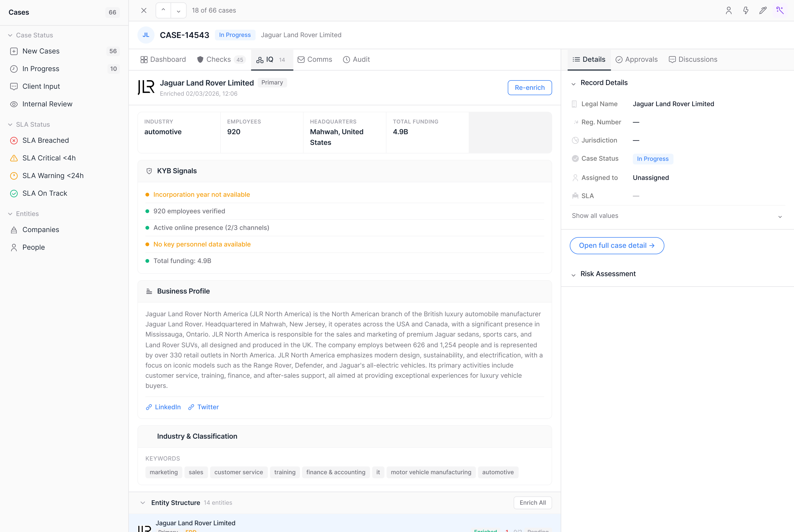794x532 pixels.
Task: Collapse the Case Status section
Action: (x=10, y=35)
